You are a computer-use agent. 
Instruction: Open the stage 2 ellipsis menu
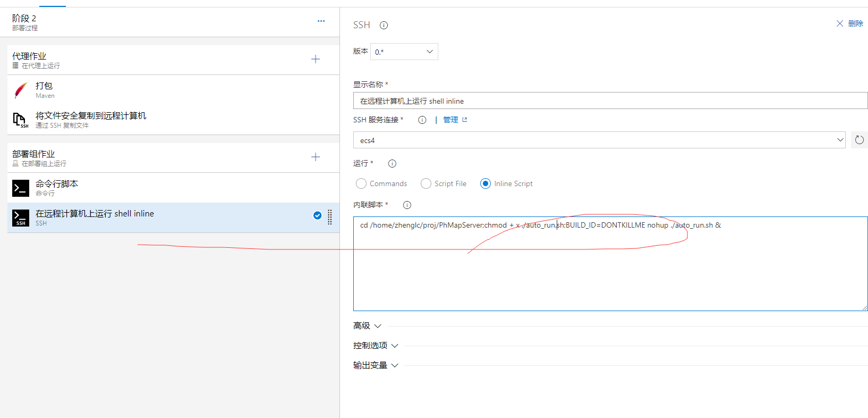point(321,21)
